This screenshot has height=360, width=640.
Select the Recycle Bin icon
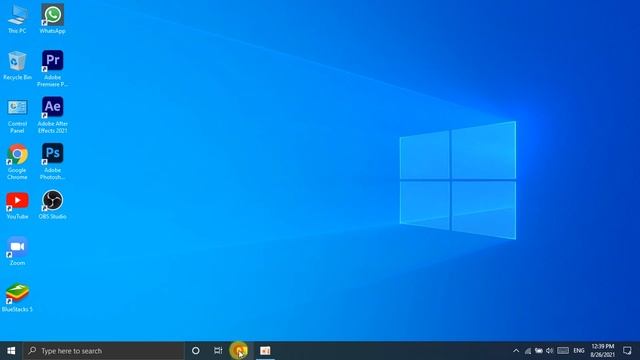click(x=17, y=65)
